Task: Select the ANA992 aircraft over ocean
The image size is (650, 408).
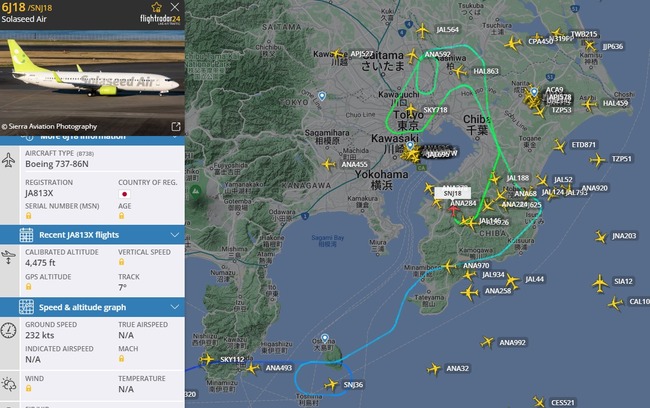Action: (x=488, y=342)
